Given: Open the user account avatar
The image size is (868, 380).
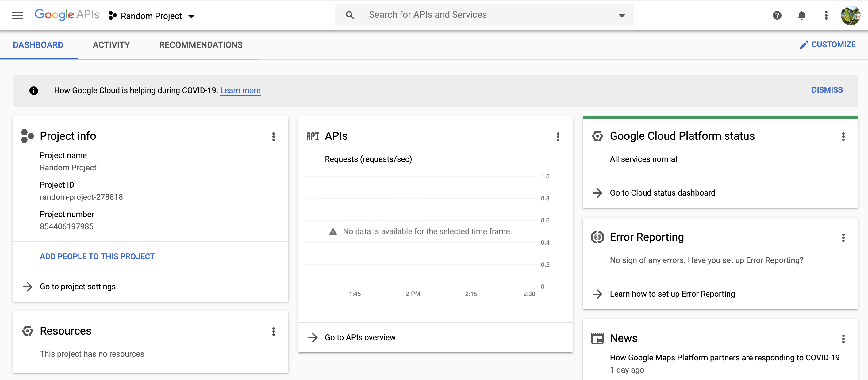Looking at the screenshot, I should (x=851, y=15).
